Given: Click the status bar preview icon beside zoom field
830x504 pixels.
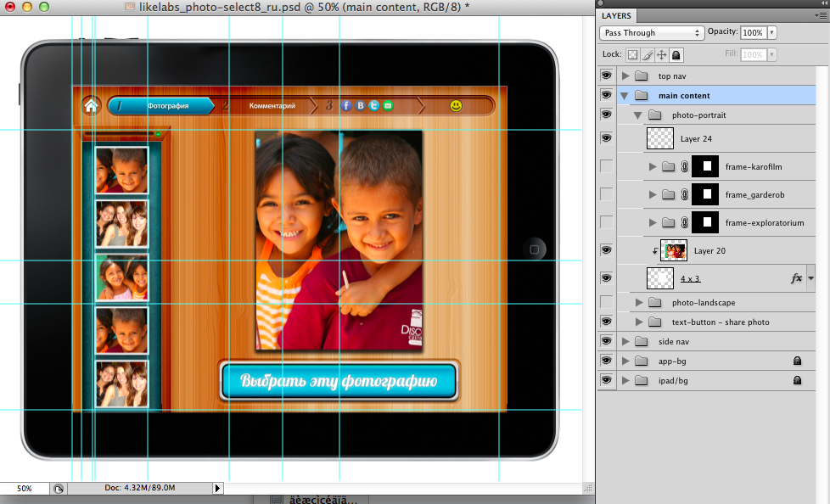Looking at the screenshot, I should [59, 489].
